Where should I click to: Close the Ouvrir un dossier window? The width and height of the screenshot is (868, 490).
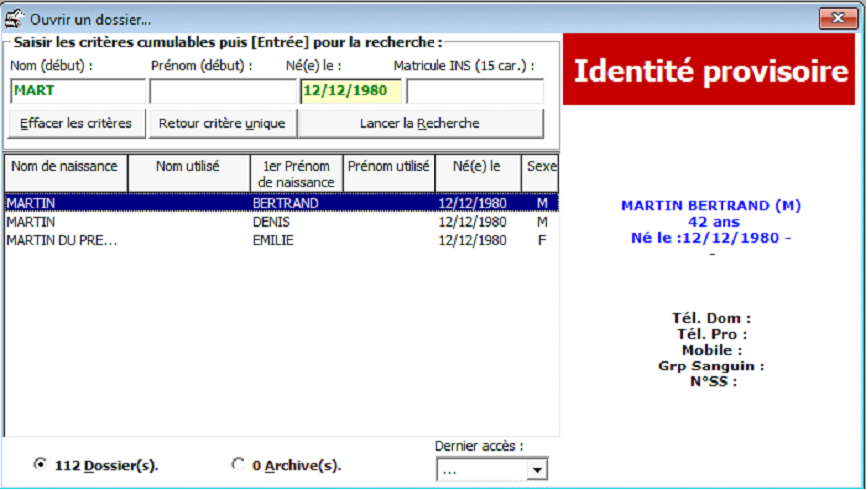(x=839, y=19)
